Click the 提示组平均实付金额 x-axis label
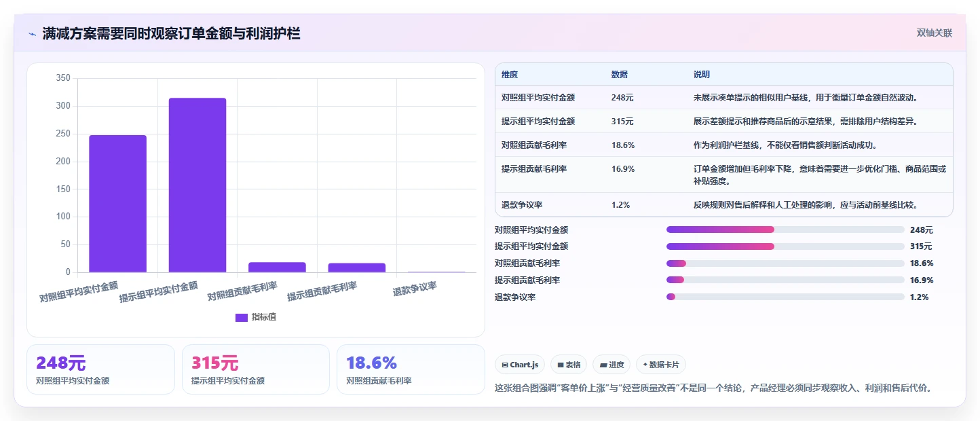Image resolution: width=980 pixels, height=421 pixels. pos(159,292)
